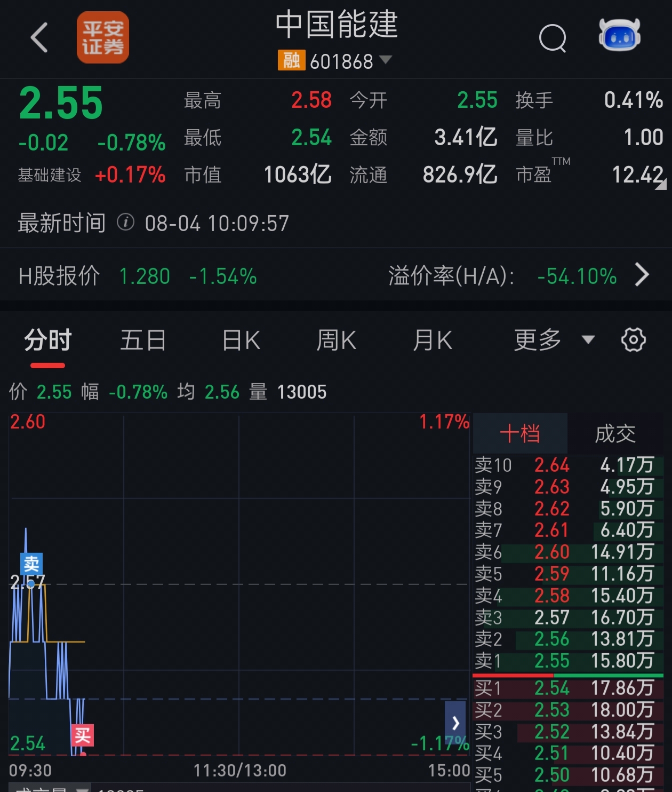
Task: Tap the 均 2.56 average price
Action: (x=222, y=392)
